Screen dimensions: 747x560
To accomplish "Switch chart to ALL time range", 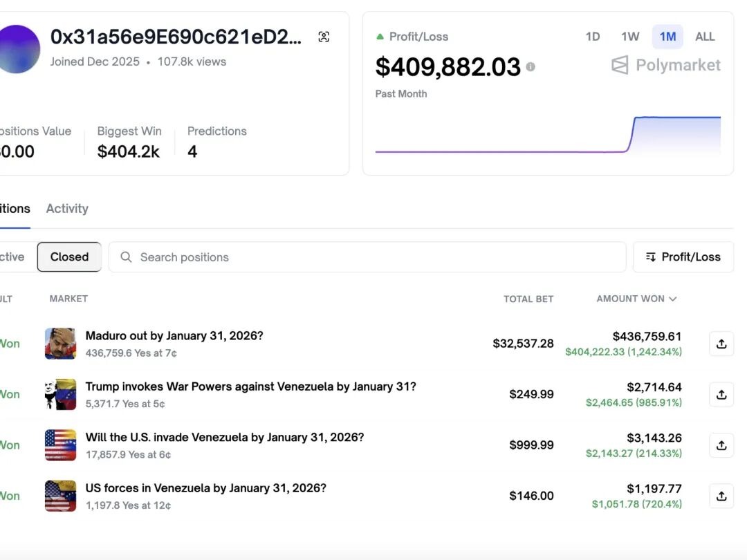I will [x=705, y=37].
